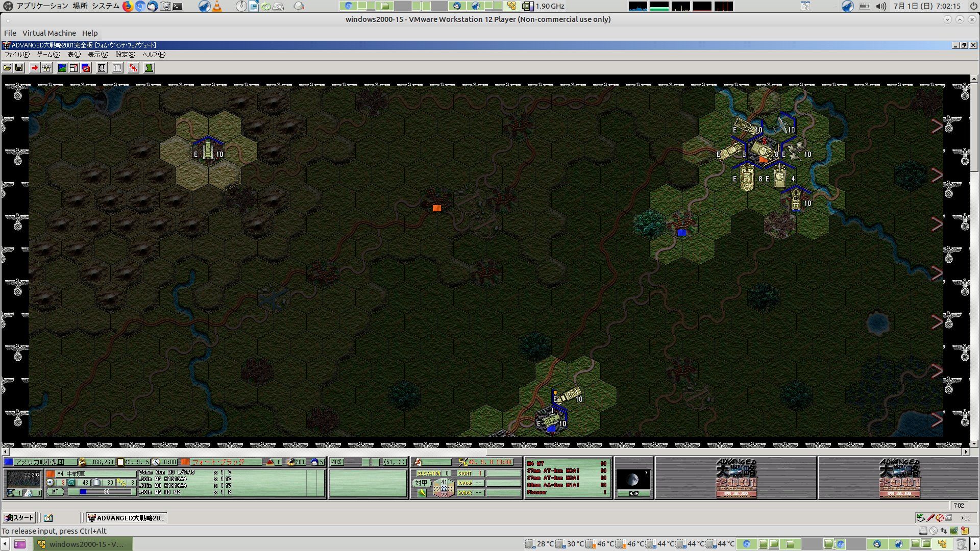Click the grid table toolbar icon
The image size is (980, 551).
click(102, 68)
